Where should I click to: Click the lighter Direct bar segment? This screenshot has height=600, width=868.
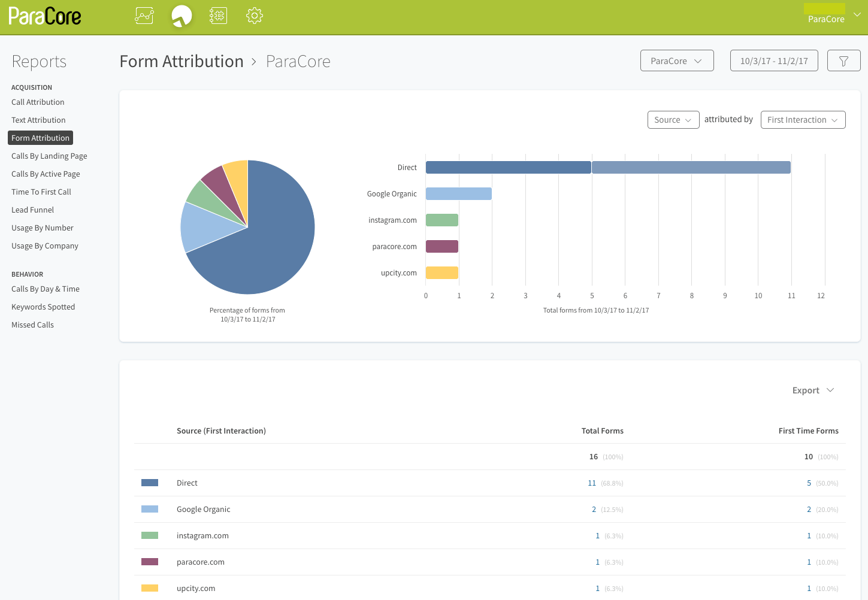tap(691, 167)
